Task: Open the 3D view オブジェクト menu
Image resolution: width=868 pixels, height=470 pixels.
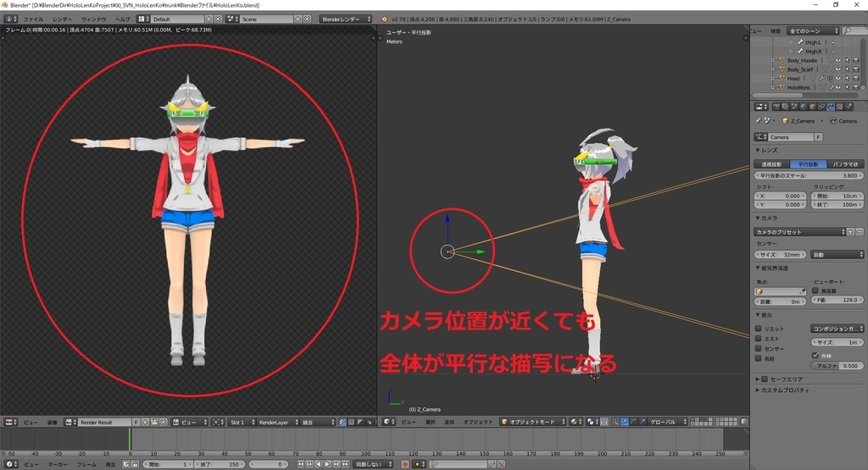Action: click(x=478, y=422)
